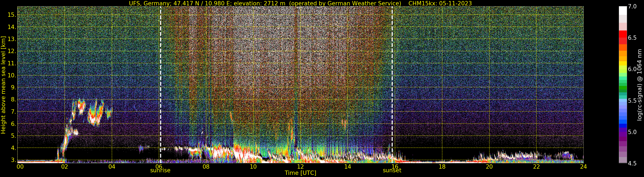
Task: Click the height axis tick '12.'
Action: coord(12,51)
